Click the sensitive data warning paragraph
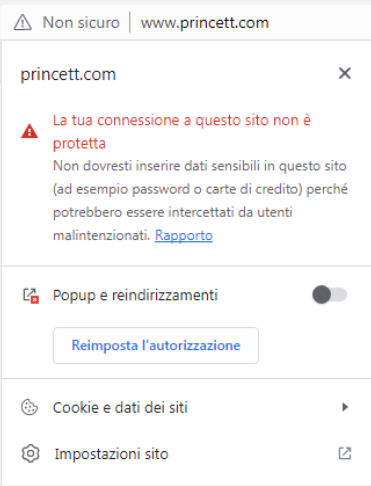Image resolution: width=371 pixels, height=486 pixels. tap(200, 200)
